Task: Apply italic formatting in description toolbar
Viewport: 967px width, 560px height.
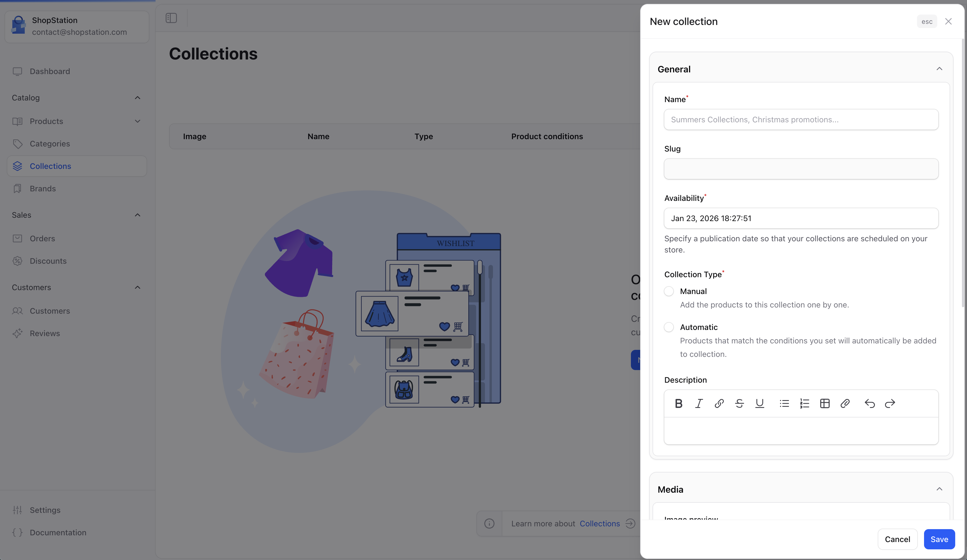Action: 699,403
